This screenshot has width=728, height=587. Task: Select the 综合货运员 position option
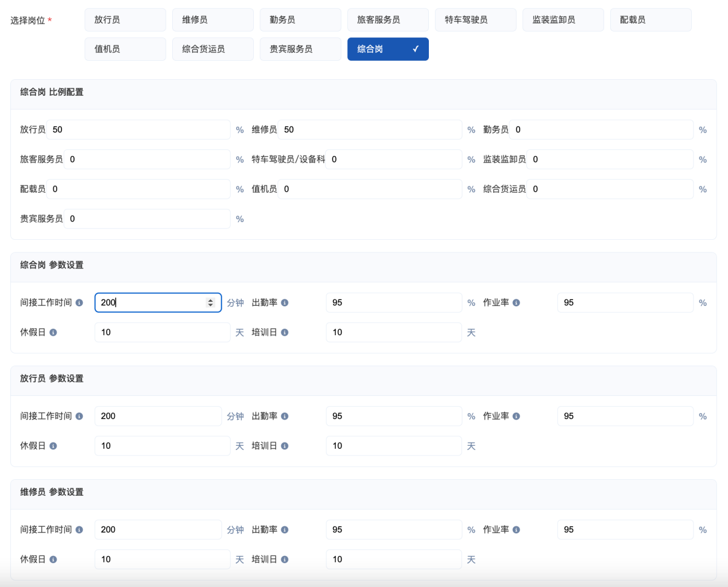213,49
